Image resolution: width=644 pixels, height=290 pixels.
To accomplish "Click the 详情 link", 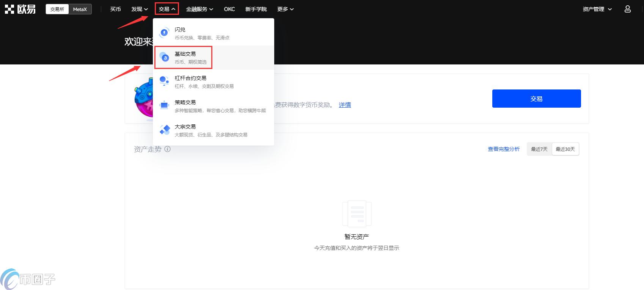I will pos(345,105).
